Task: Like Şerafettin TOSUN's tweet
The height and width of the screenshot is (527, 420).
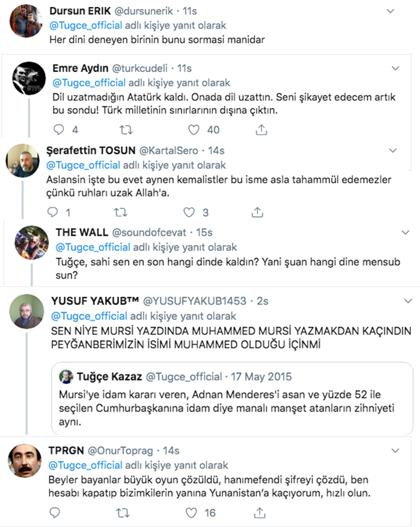Action: point(189,212)
